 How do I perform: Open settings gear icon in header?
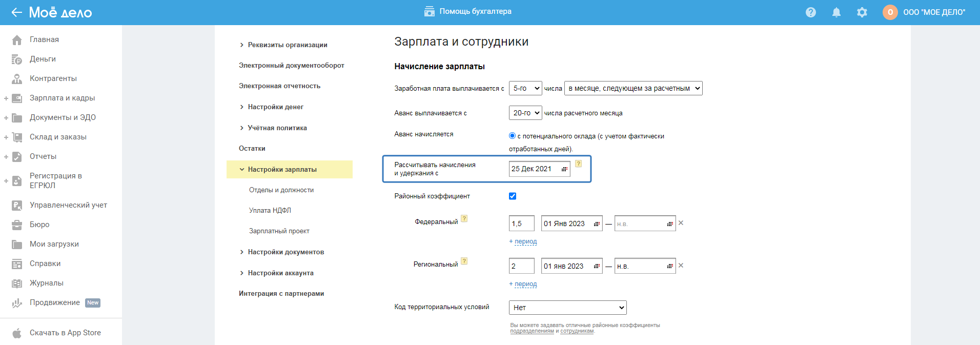[862, 12]
